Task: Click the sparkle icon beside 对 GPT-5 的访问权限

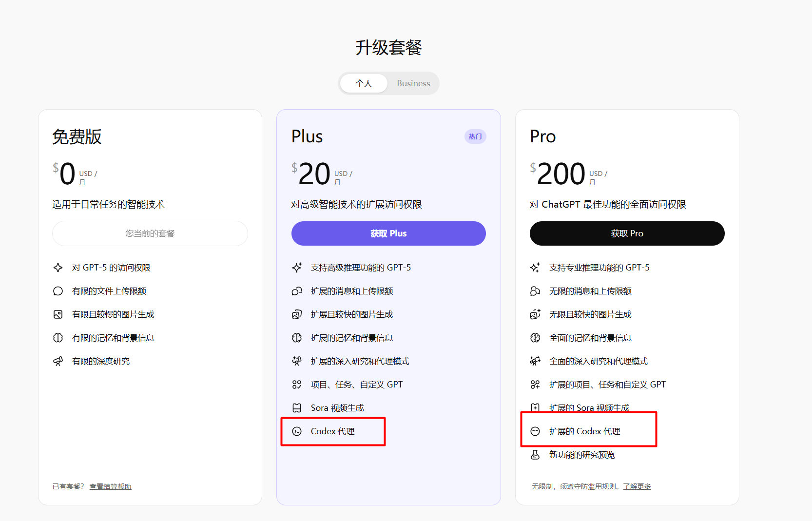Action: pyautogui.click(x=58, y=268)
